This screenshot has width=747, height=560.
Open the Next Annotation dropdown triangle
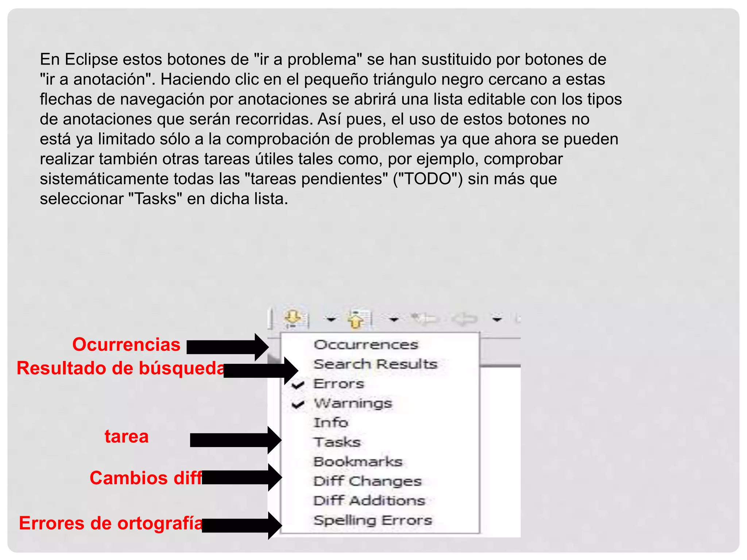(x=331, y=320)
